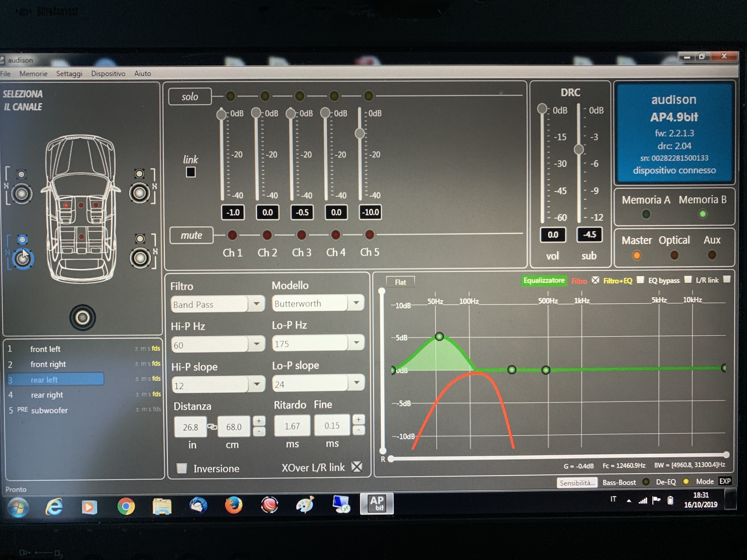The height and width of the screenshot is (560, 747).
Task: Open the Filtro Band Pass dropdown
Action: click(218, 304)
